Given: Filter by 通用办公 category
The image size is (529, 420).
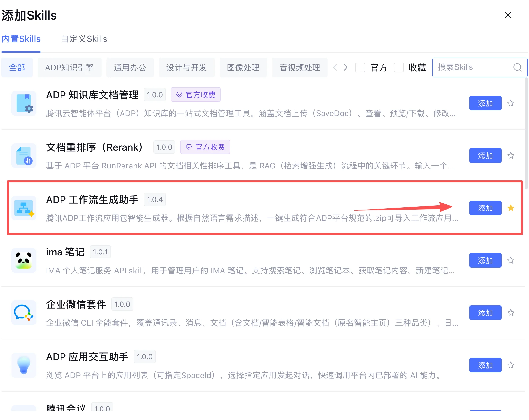Looking at the screenshot, I should (130, 67).
